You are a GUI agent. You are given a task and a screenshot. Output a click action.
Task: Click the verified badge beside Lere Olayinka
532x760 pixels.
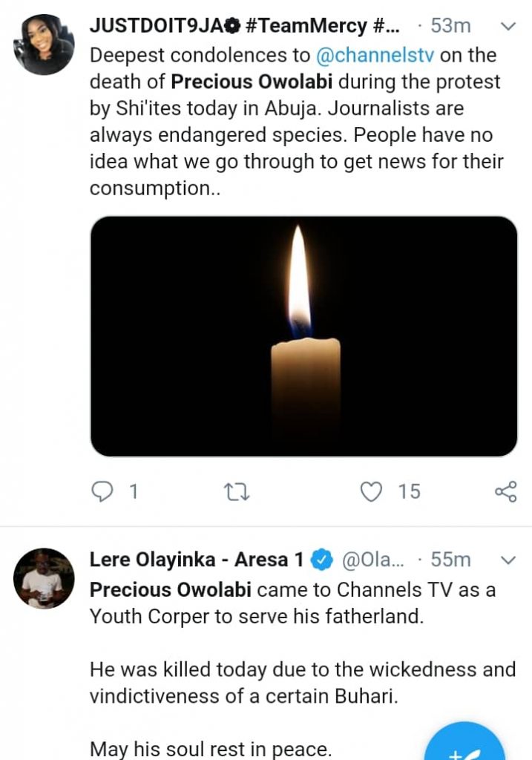coord(321,560)
